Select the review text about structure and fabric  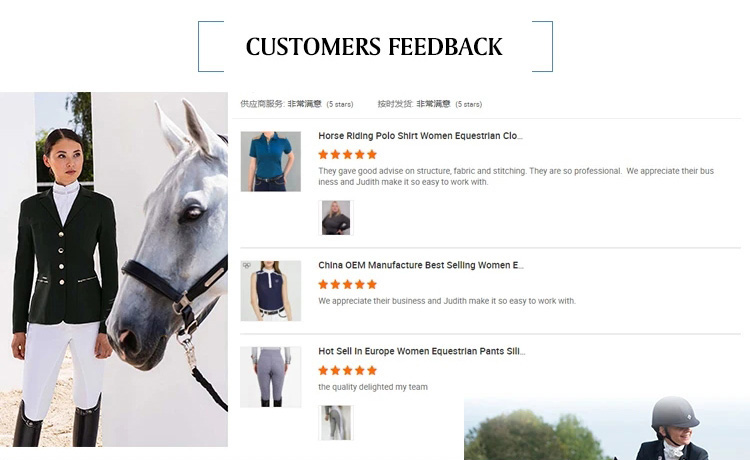[x=516, y=176]
